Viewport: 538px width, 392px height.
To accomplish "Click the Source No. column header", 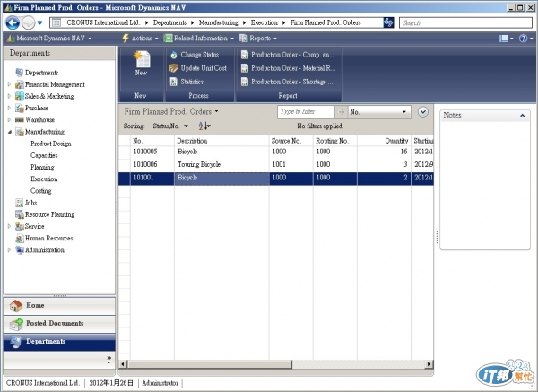I will pos(291,141).
